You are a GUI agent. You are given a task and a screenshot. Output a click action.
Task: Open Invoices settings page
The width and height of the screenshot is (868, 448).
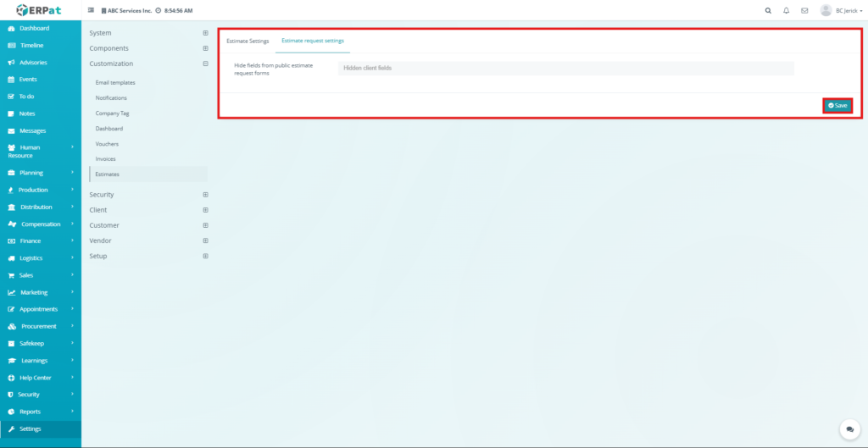(x=105, y=158)
